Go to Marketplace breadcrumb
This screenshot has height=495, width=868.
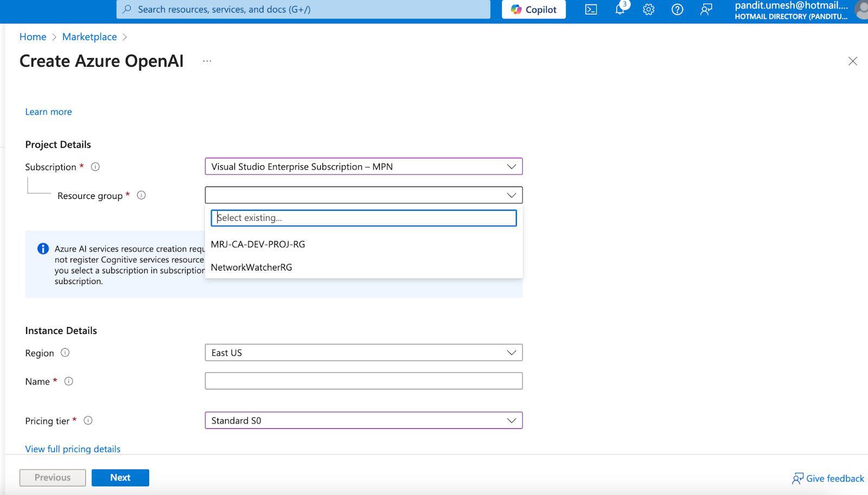(x=90, y=37)
